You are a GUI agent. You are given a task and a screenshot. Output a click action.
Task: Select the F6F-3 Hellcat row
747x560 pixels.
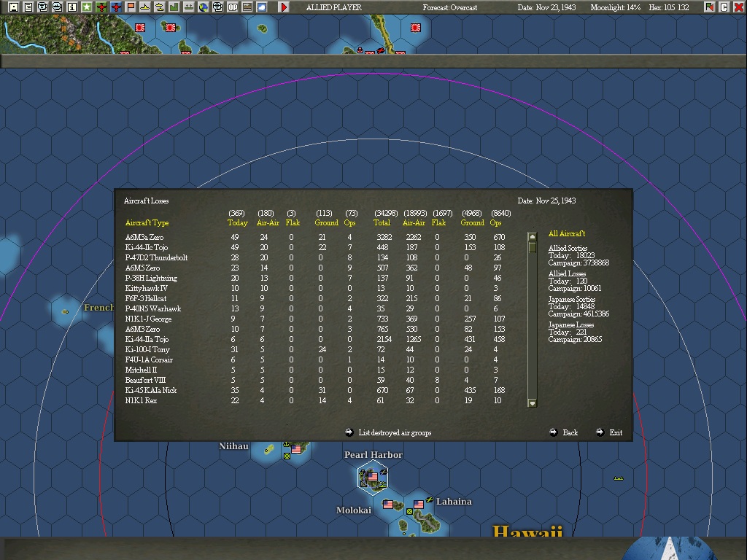pos(315,298)
